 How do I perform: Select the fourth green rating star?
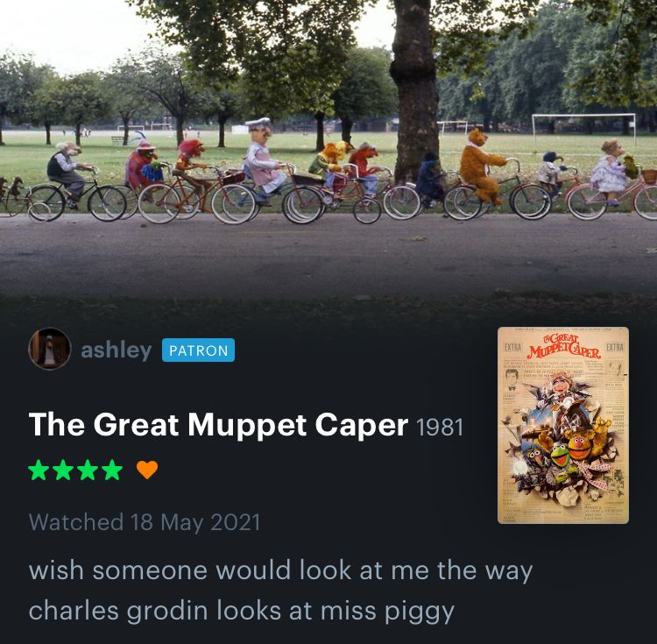[x=112, y=470]
